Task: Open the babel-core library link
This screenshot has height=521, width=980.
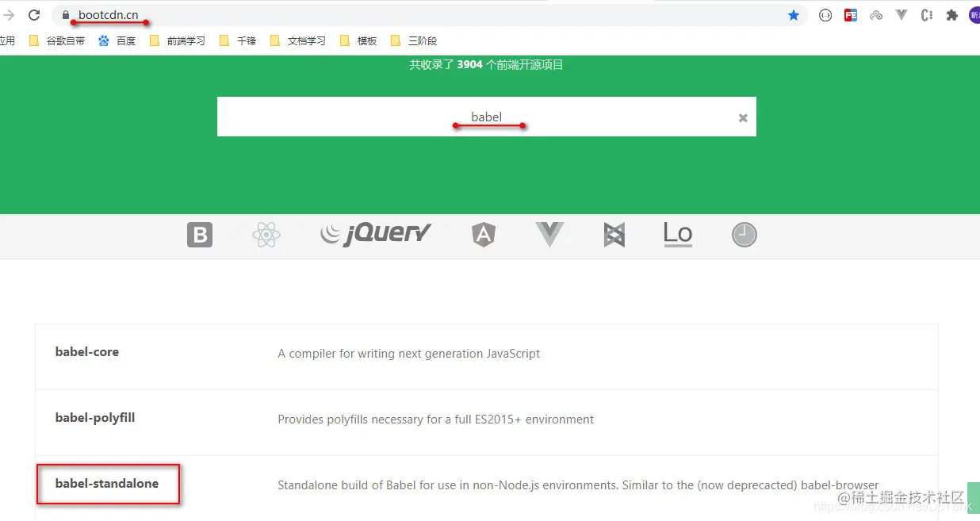Action: point(87,352)
